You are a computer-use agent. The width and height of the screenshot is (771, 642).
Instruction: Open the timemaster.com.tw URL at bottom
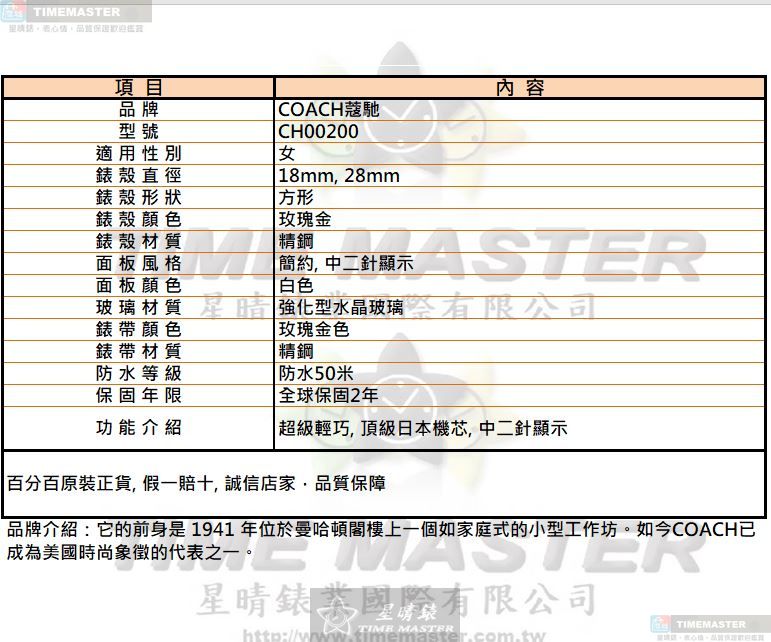pos(394,636)
